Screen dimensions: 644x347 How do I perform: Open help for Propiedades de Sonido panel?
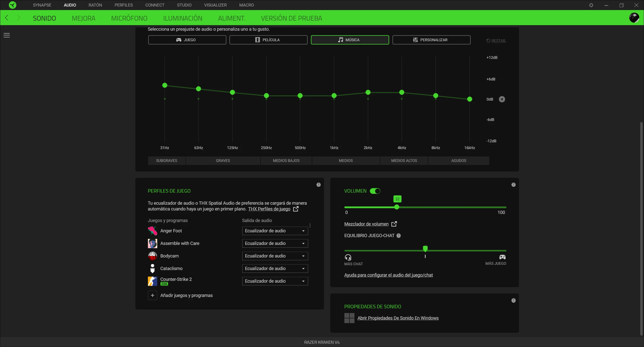coord(513,300)
